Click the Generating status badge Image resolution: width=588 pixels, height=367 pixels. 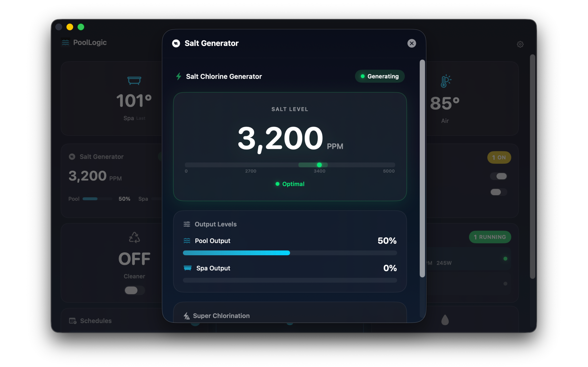click(380, 76)
